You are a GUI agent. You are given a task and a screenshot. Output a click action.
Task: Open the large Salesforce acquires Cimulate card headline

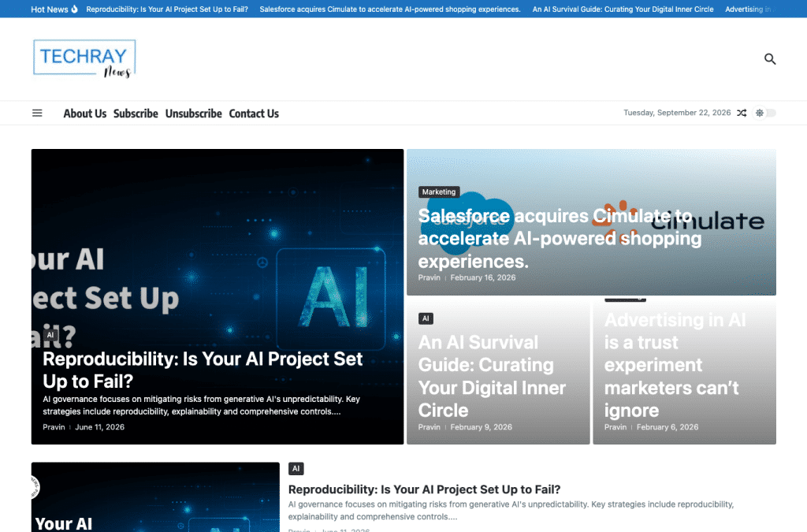pyautogui.click(x=560, y=238)
